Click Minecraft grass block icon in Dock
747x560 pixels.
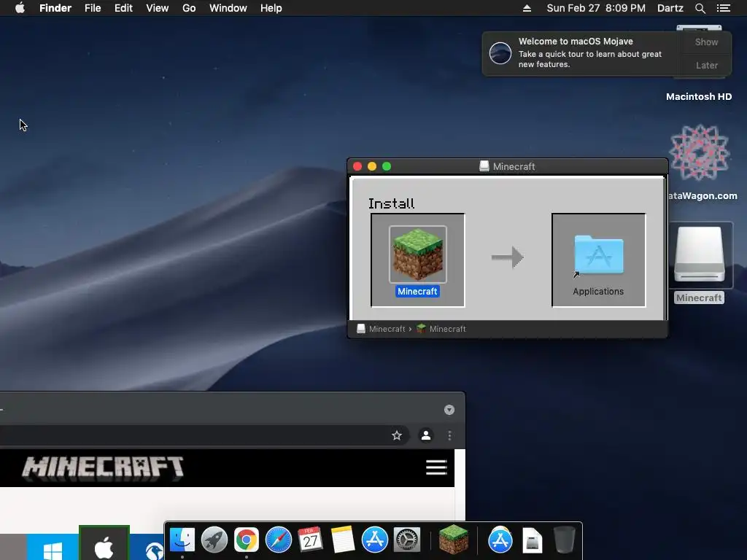[x=453, y=540]
